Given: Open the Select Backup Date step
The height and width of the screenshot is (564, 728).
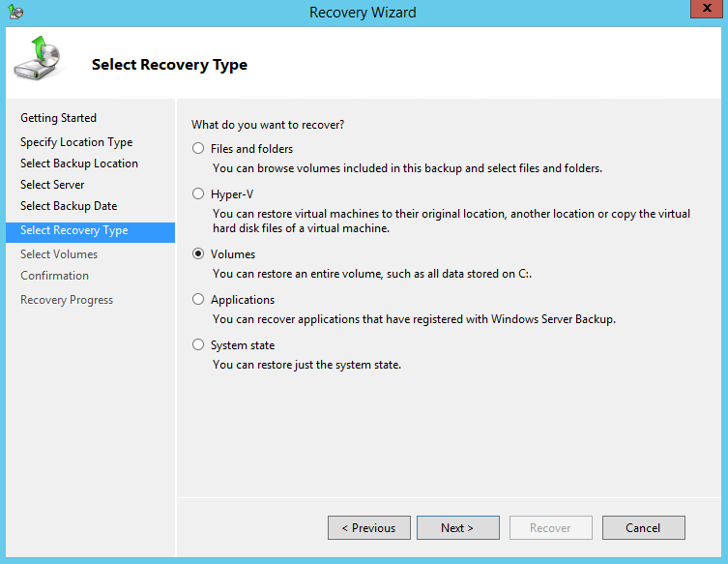Looking at the screenshot, I should point(69,206).
